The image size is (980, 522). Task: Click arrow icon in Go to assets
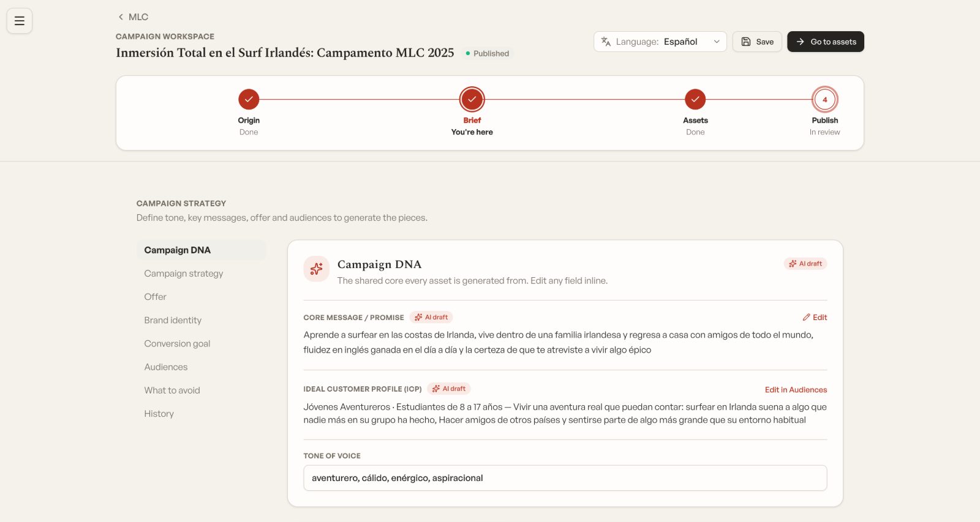point(800,42)
